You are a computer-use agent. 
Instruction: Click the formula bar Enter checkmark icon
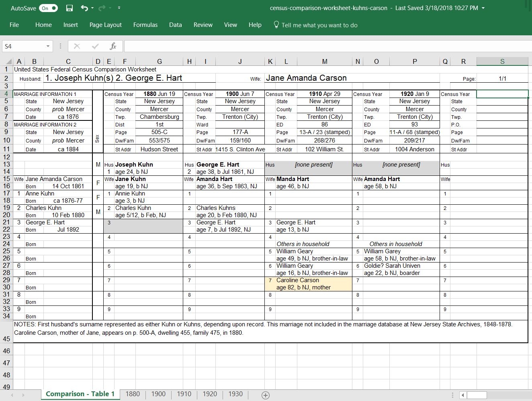pos(95,46)
